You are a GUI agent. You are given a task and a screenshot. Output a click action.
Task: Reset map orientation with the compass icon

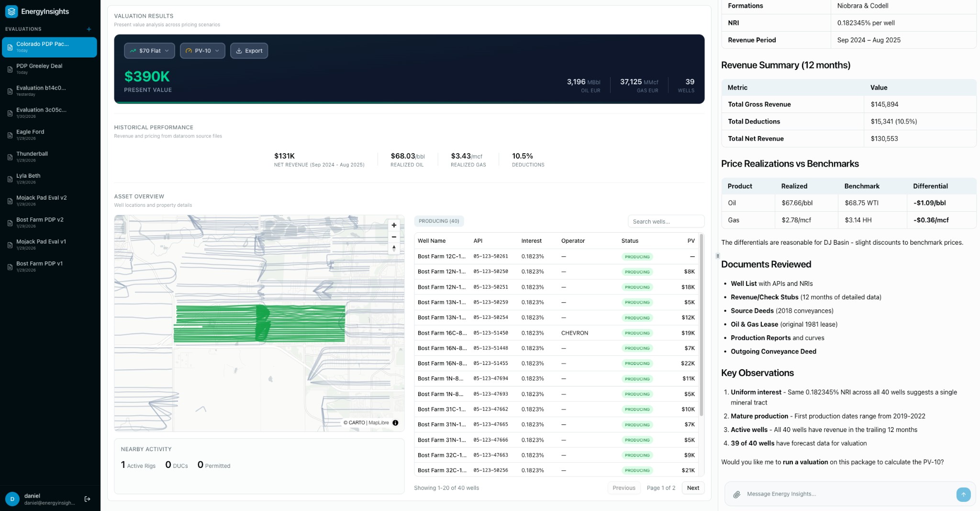394,248
